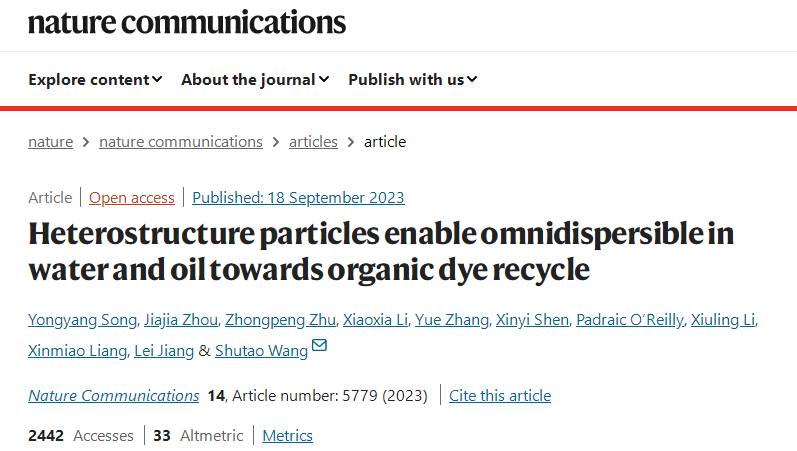Click the Published: 18 September 2023 link

[x=298, y=198]
